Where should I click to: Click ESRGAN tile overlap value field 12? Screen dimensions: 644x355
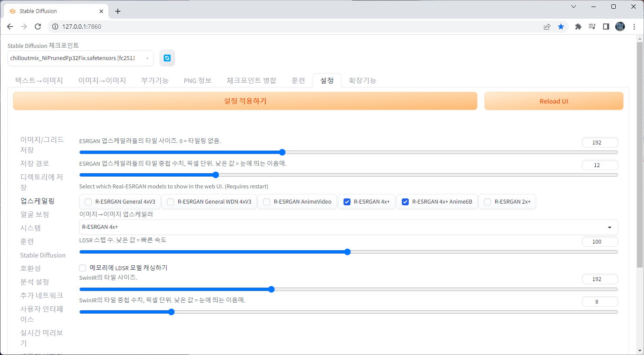coord(600,165)
